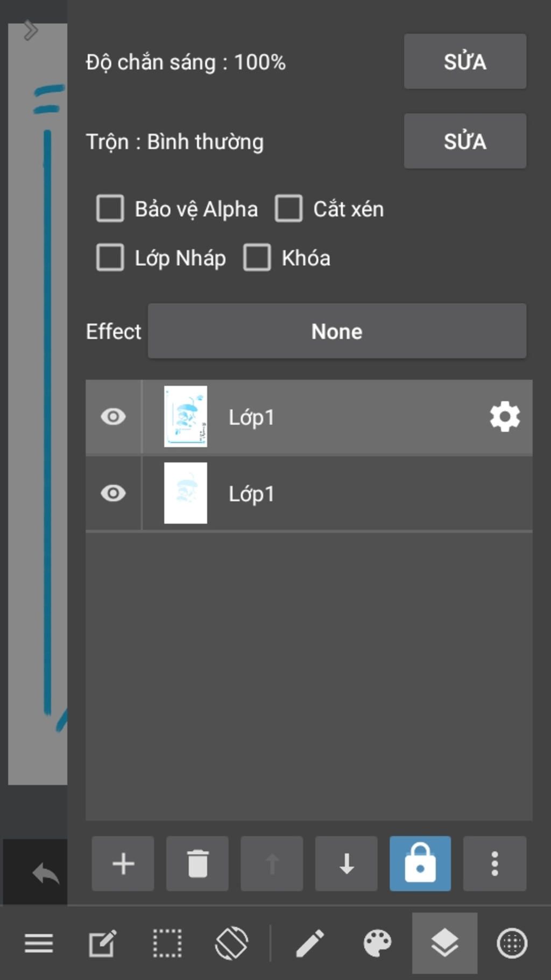Hide the bottom Lớp1 layer
Viewport: 551px width, 980px height.
click(113, 493)
